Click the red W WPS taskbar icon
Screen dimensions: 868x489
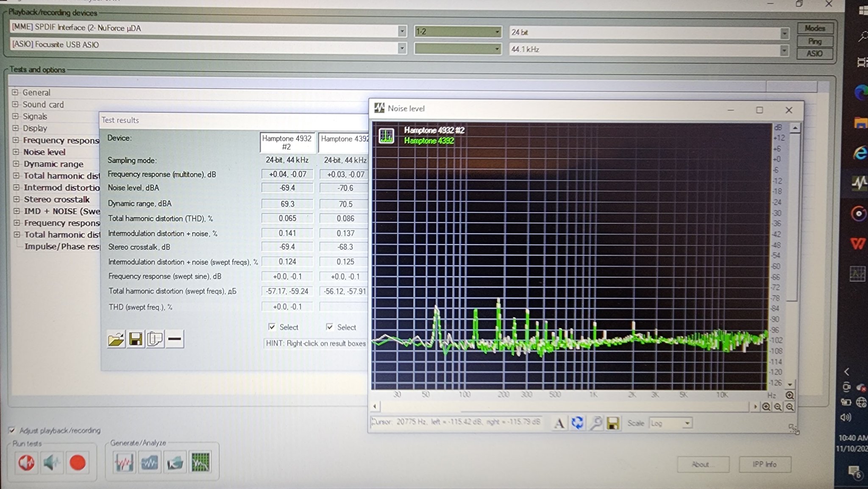click(859, 244)
